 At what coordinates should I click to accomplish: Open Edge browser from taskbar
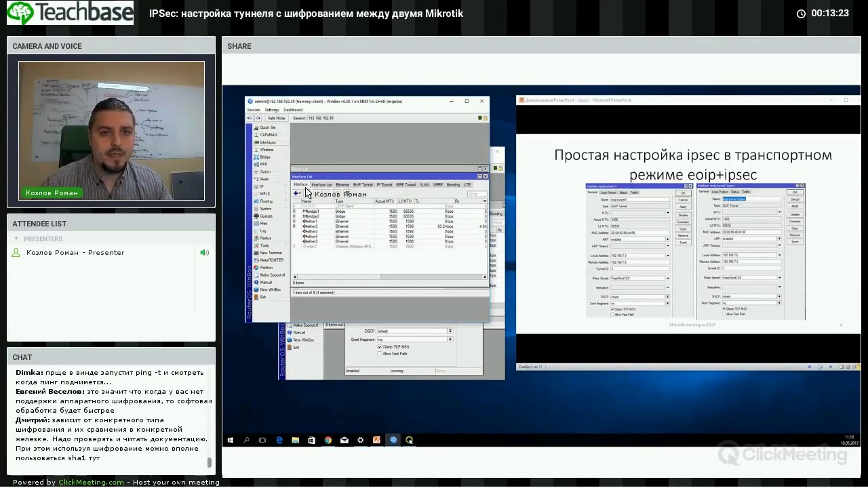pyautogui.click(x=279, y=440)
